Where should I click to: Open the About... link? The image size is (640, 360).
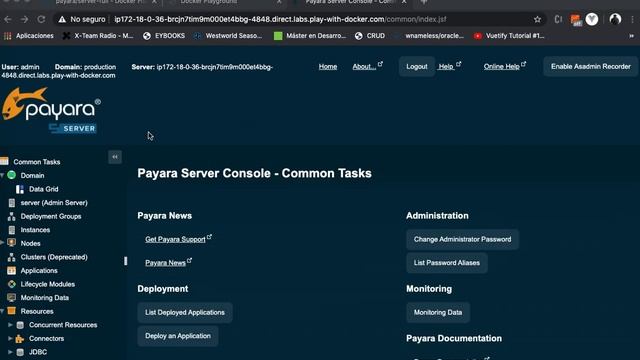click(x=364, y=67)
